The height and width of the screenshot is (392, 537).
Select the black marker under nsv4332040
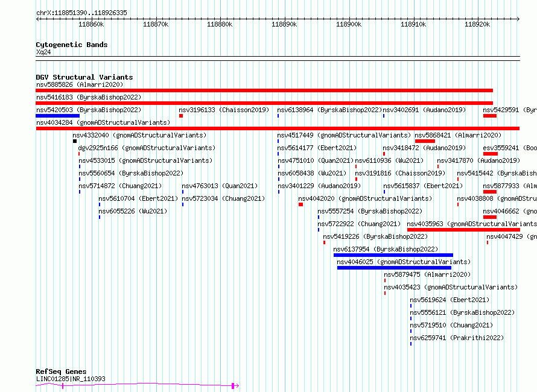75,141
